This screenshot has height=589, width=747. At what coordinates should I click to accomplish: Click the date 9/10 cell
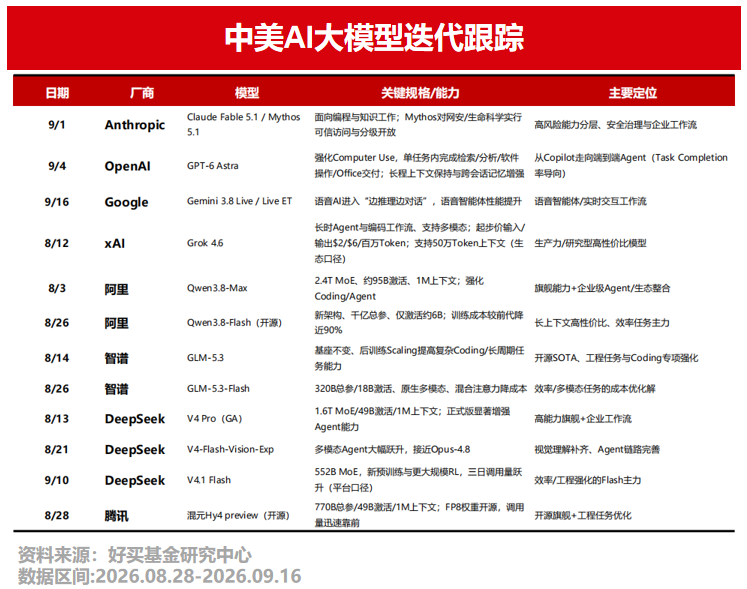coord(57,480)
